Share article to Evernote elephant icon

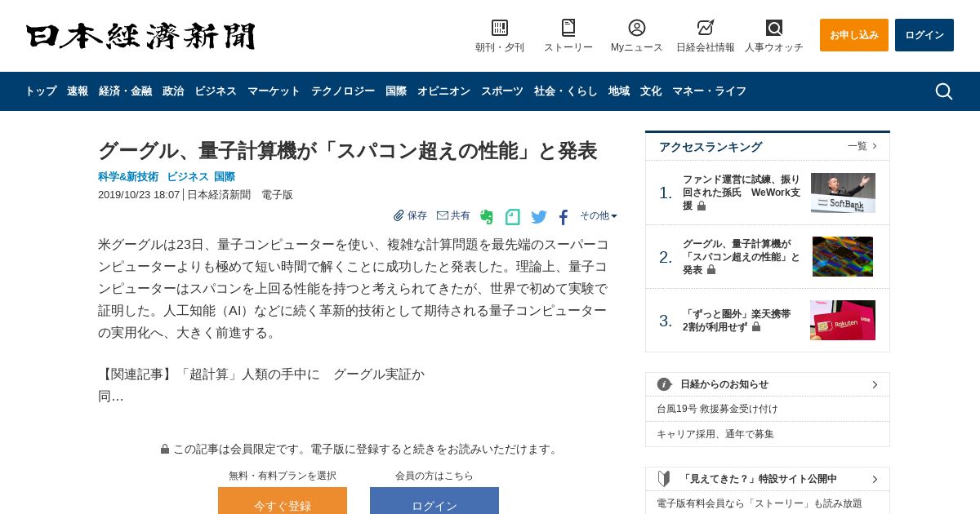coord(487,217)
